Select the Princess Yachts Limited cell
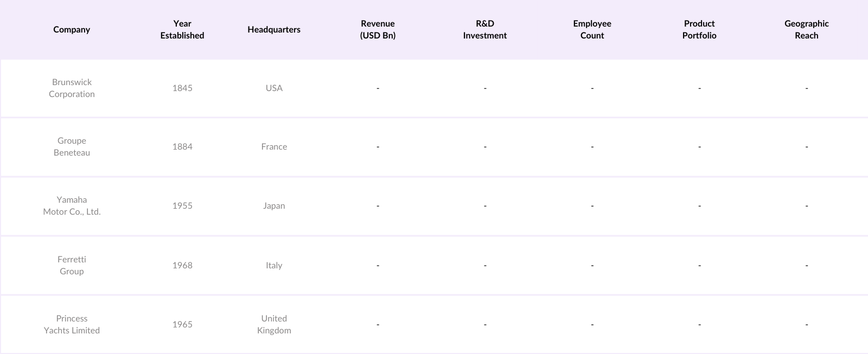The height and width of the screenshot is (354, 868). (x=72, y=324)
